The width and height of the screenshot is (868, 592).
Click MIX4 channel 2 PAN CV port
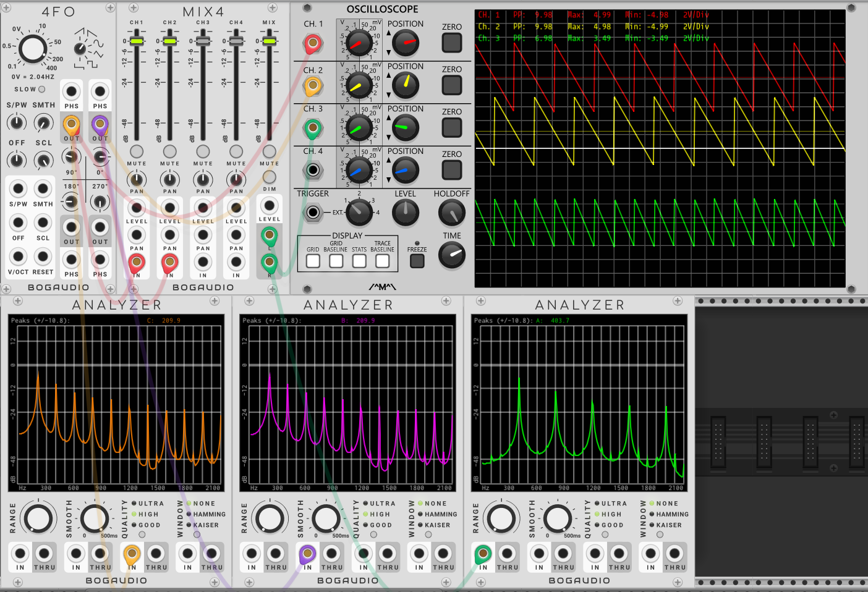(170, 235)
